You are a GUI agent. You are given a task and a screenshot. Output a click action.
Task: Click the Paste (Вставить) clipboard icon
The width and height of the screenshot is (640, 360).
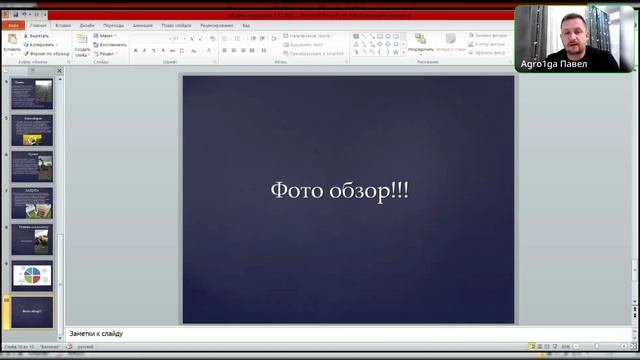click(12, 40)
